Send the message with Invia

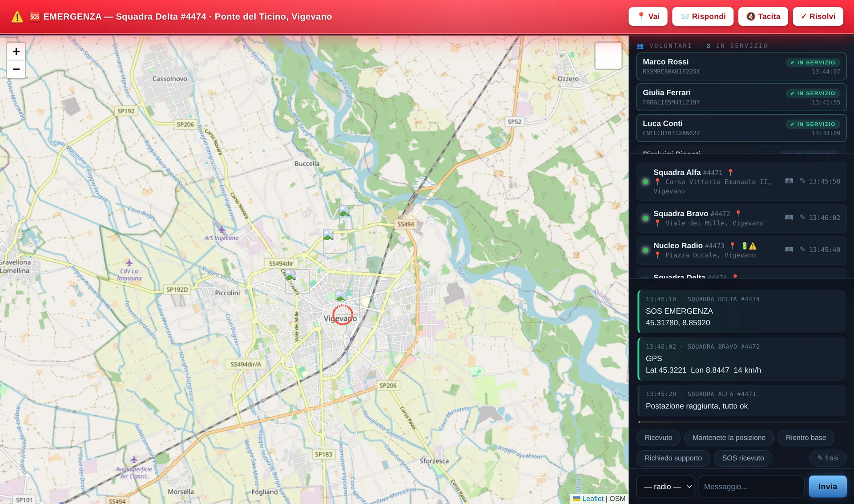[827, 486]
